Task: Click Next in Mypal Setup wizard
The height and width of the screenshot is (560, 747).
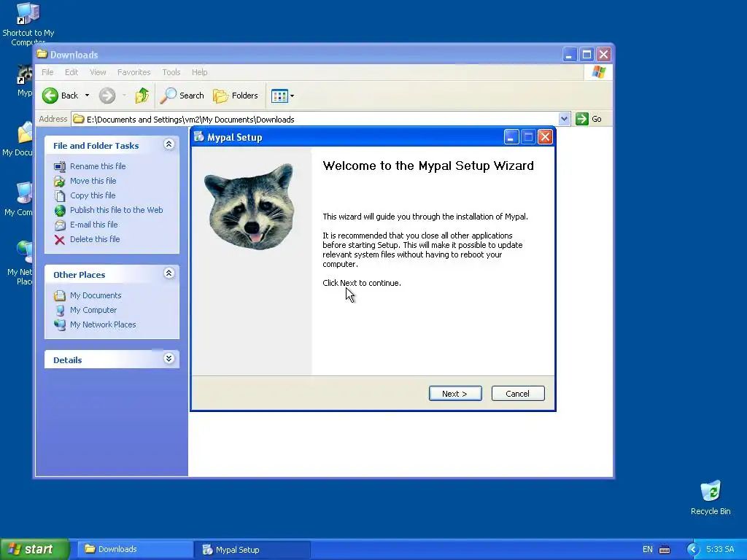Action: 455,393
